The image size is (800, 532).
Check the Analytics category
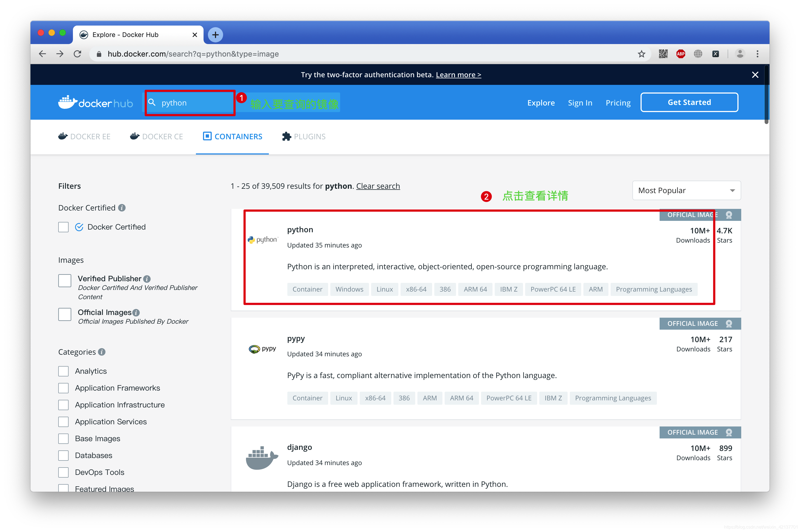coord(63,371)
